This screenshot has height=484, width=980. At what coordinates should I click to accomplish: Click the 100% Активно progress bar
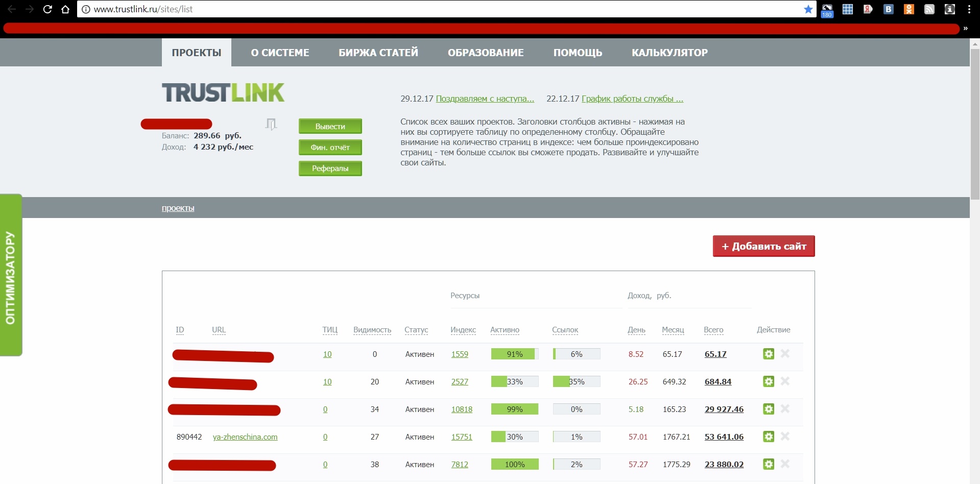tap(515, 464)
